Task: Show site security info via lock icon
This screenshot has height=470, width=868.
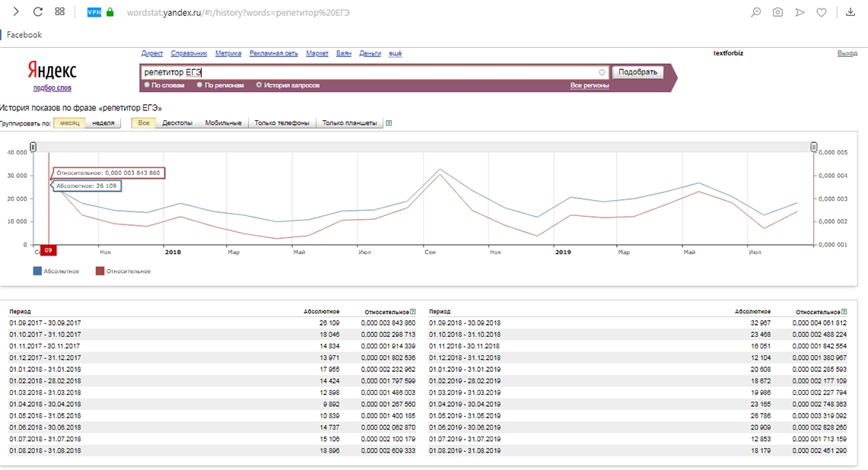Action: tap(110, 12)
